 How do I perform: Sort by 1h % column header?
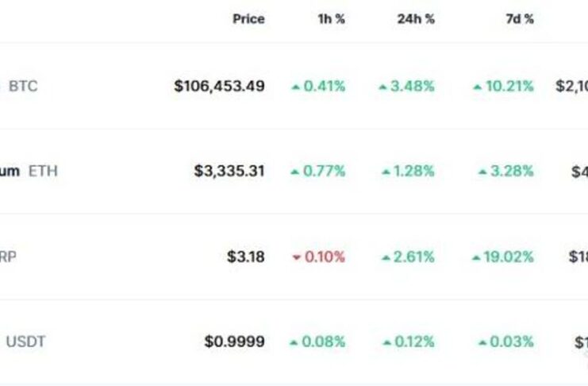point(331,19)
